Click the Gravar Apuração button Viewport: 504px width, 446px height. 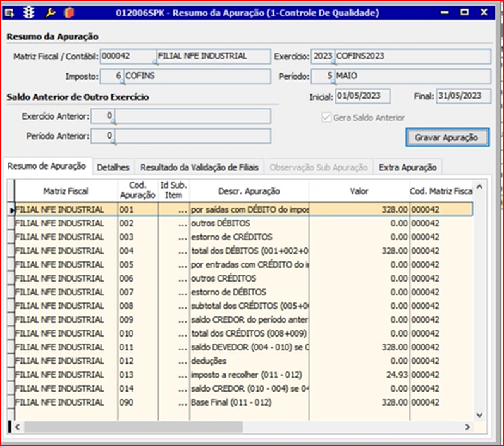(446, 137)
